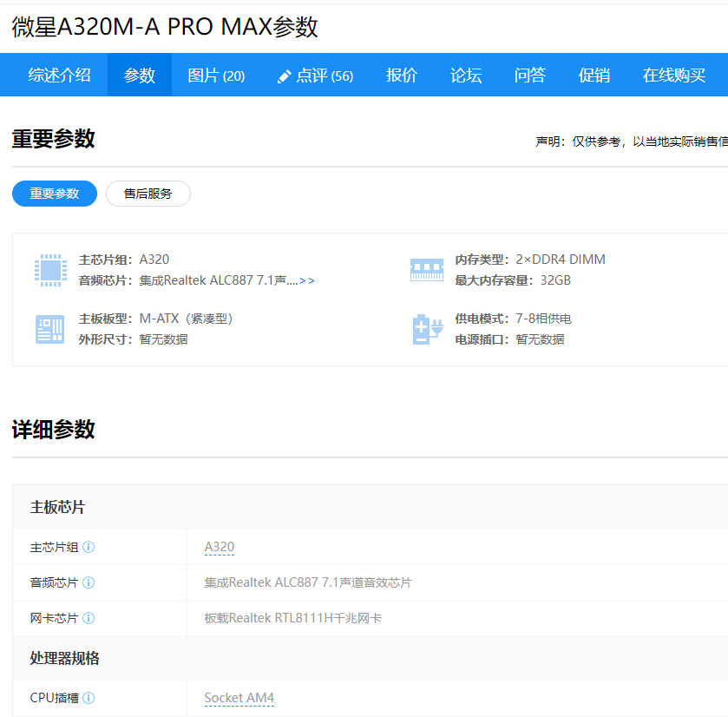Click 电源插口 暂无数据 text
Viewport: 728px width, 717px height.
click(510, 339)
